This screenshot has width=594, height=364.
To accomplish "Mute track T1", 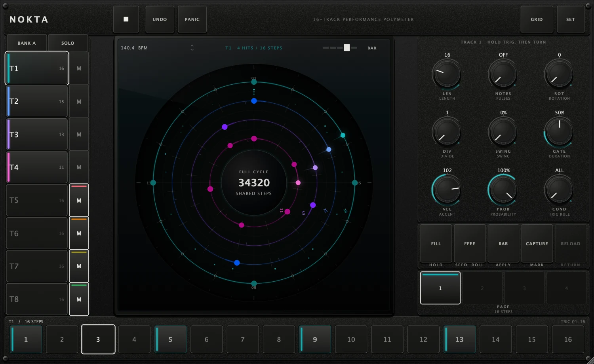I will (79, 68).
